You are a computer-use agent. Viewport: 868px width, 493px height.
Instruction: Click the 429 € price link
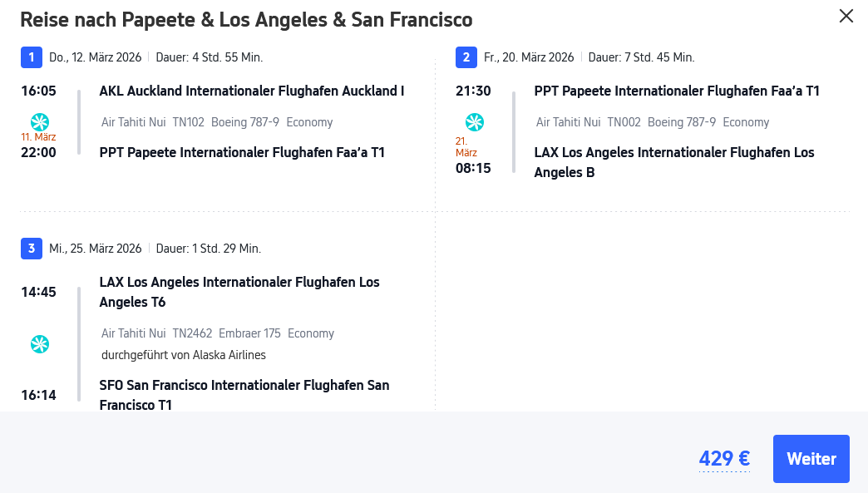(x=724, y=459)
